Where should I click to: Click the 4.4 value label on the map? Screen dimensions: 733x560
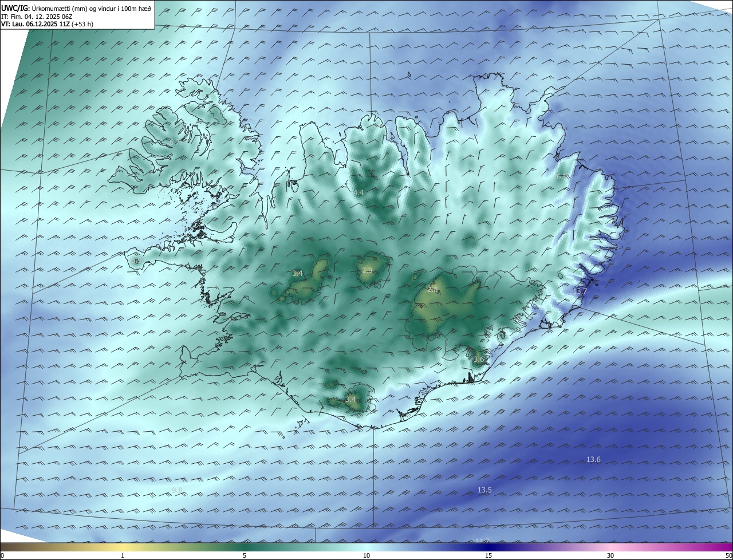click(358, 193)
